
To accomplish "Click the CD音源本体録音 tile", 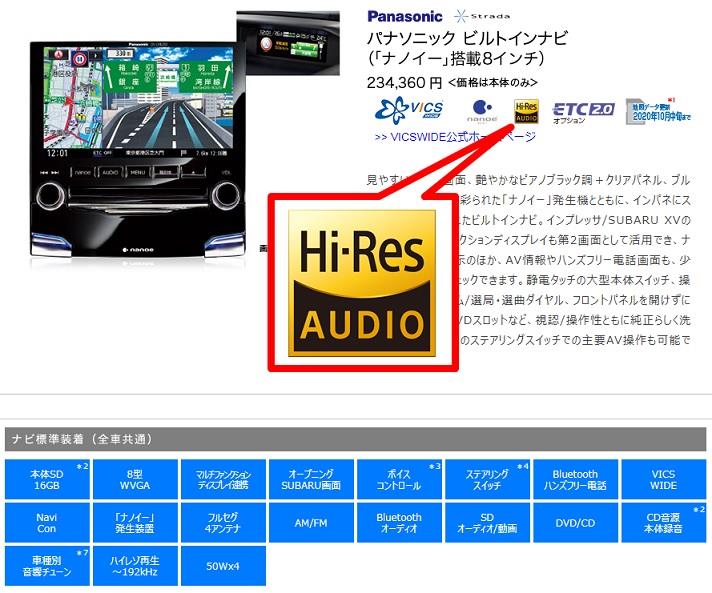I will click(664, 523).
